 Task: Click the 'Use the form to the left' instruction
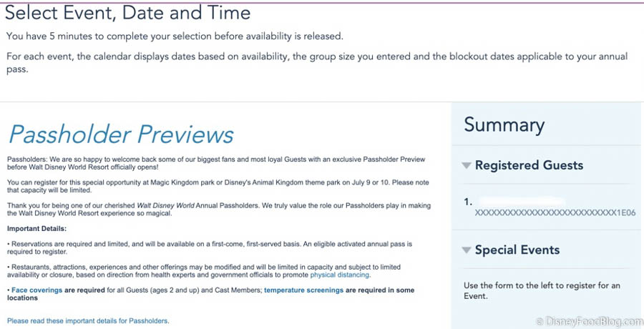[542, 290]
